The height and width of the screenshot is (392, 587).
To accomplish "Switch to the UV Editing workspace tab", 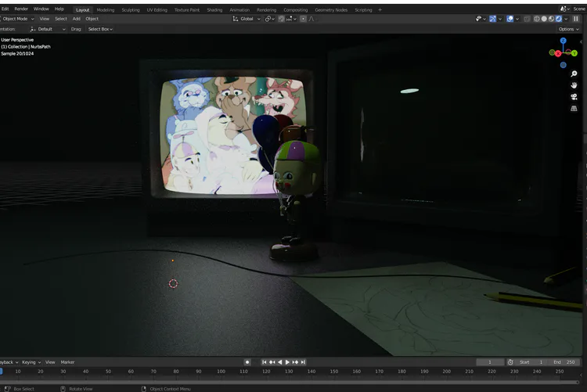I will pos(157,10).
